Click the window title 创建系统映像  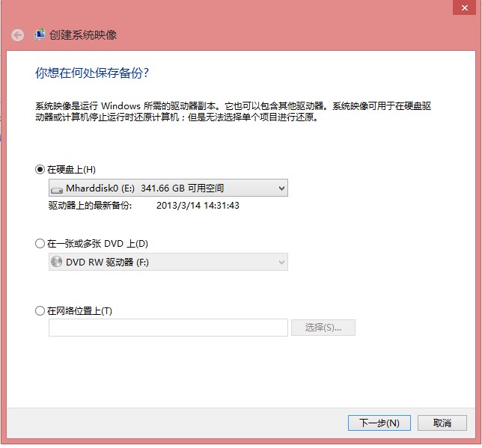click(x=83, y=34)
